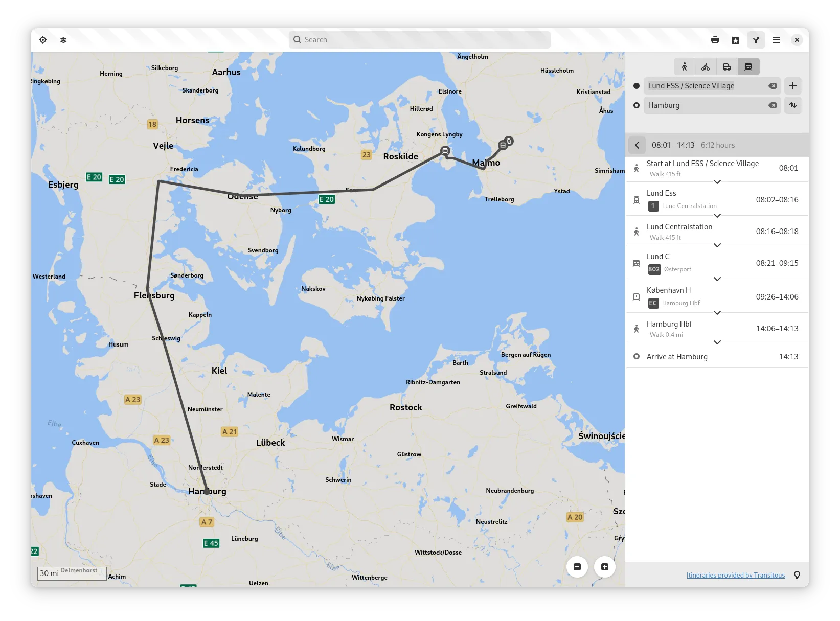Toggle the route planner sidebar button
The width and height of the screenshot is (840, 621).
tap(756, 40)
